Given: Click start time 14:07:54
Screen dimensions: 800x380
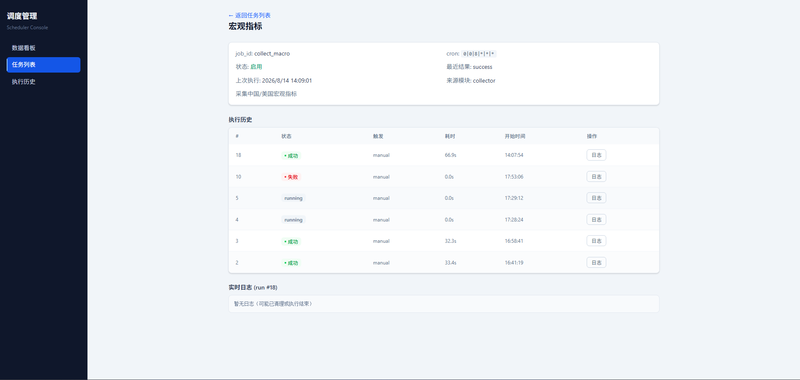Looking at the screenshot, I should (x=514, y=155).
